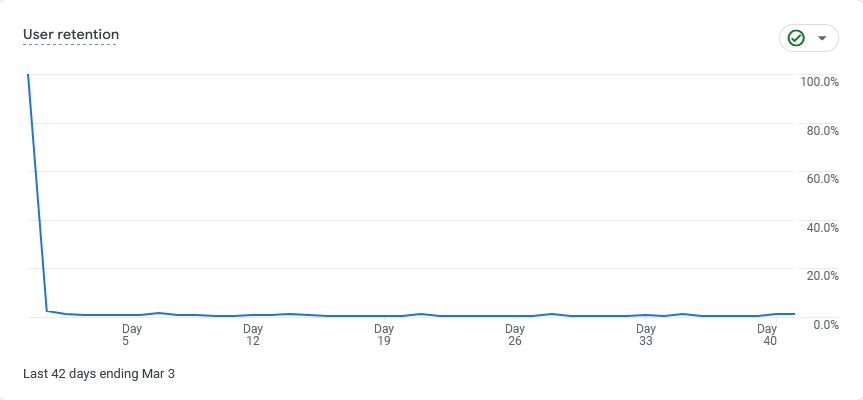Click the Day 5 axis label
The height and width of the screenshot is (400, 863).
point(132,334)
